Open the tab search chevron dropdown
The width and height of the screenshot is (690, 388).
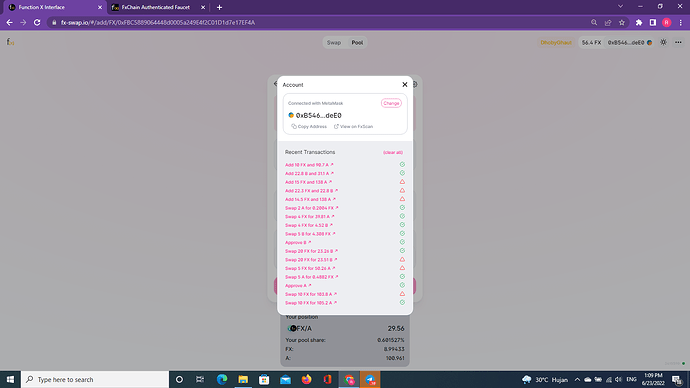click(x=620, y=7)
